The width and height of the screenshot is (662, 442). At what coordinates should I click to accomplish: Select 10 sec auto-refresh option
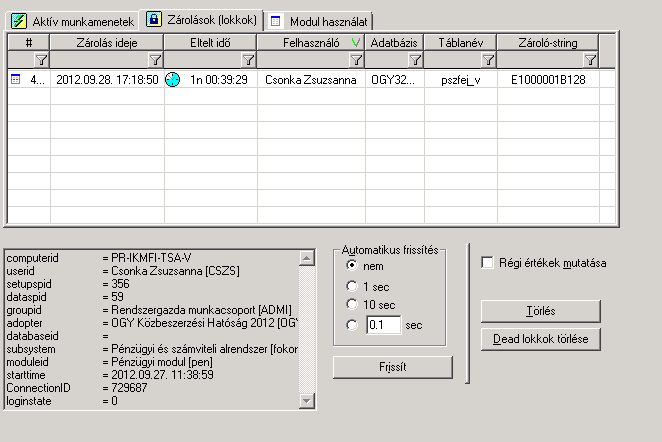[352, 304]
